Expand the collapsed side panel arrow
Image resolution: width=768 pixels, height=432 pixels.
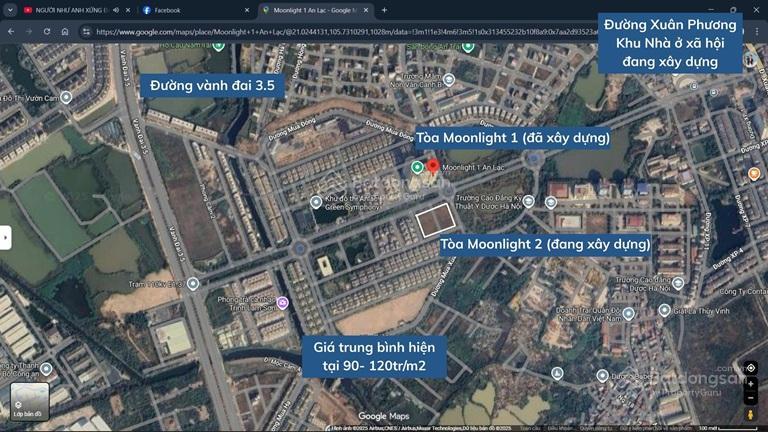click(6, 237)
